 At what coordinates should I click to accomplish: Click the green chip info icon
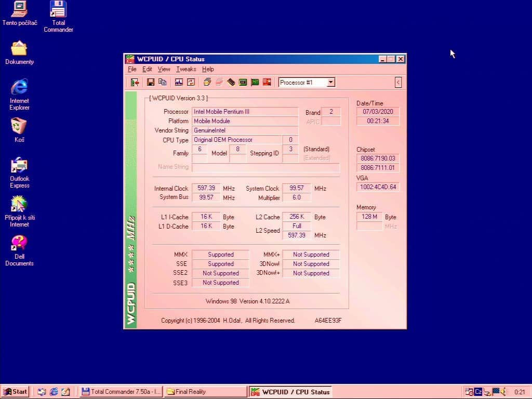pyautogui.click(x=243, y=82)
